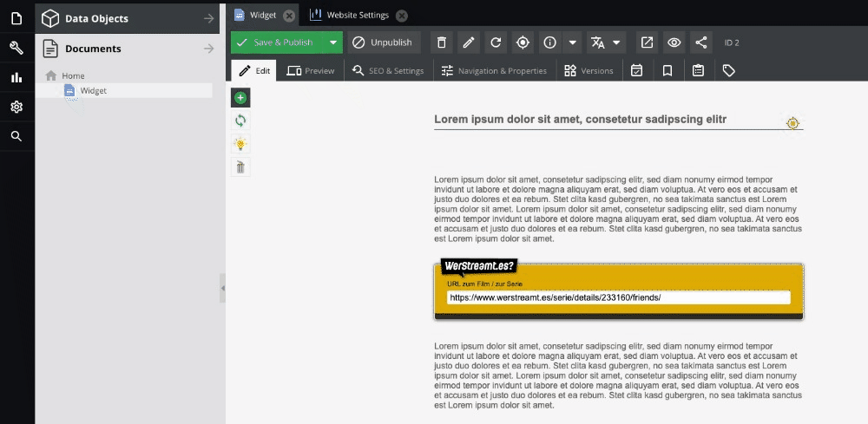Collapse the left panel with splitter arrow
The image size is (868, 424).
[222, 288]
